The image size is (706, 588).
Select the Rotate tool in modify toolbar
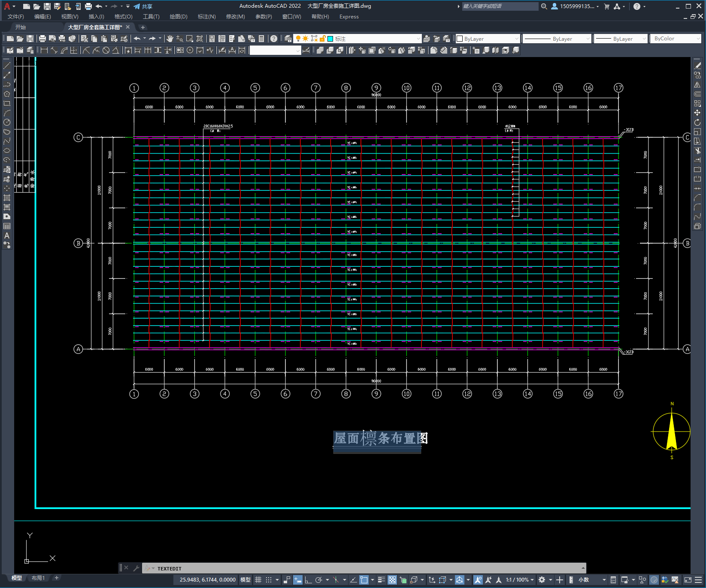pyautogui.click(x=697, y=122)
